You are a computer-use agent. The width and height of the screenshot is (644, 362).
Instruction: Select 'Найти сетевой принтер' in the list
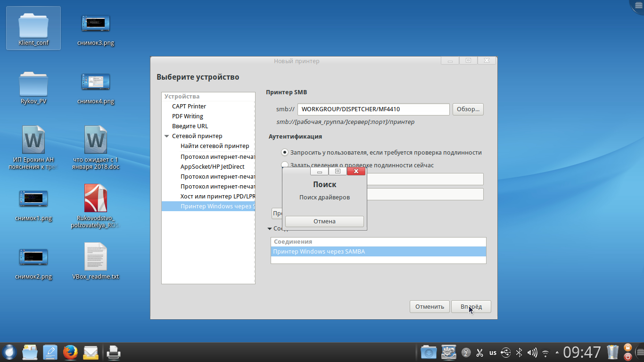coord(215,146)
